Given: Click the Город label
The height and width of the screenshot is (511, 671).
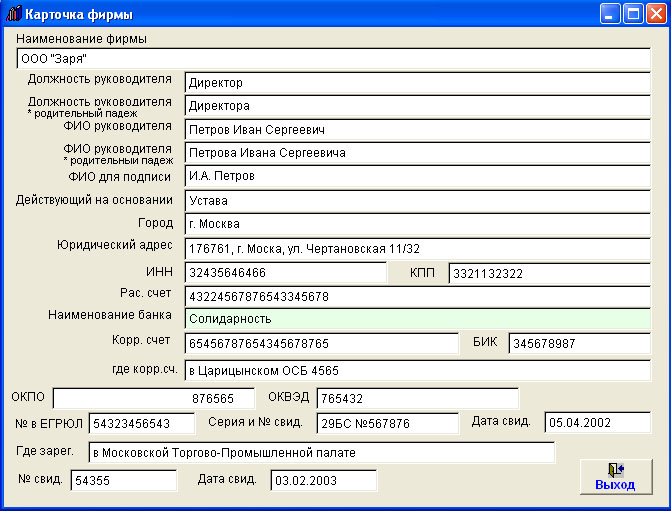Looking at the screenshot, I should click(x=155, y=223).
